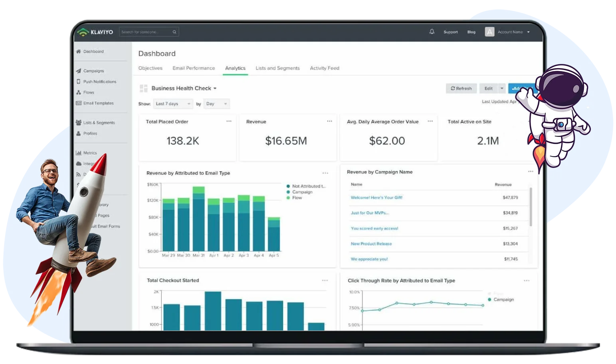This screenshot has height=364, width=616.
Task: Open the Day interval dropdown
Action: coord(216,104)
